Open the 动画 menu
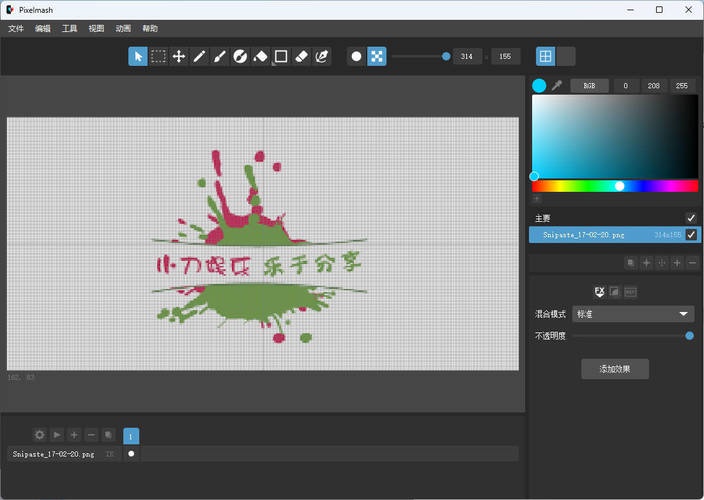The height and width of the screenshot is (500, 704). click(x=123, y=29)
